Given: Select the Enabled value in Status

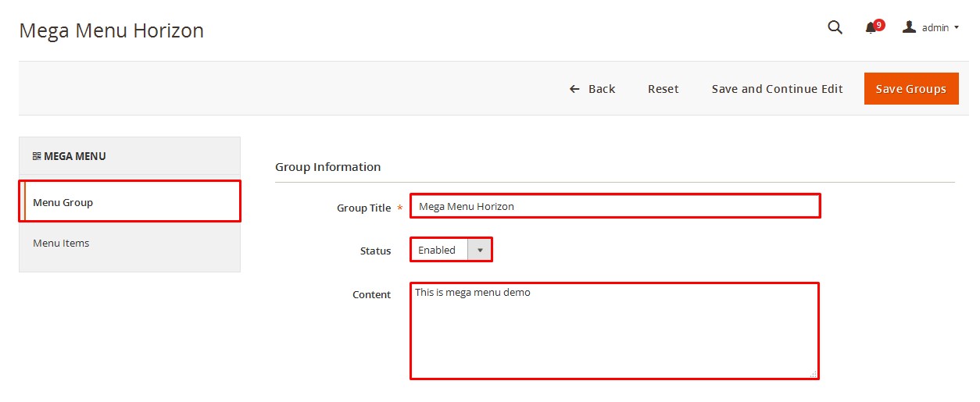Looking at the screenshot, I should (438, 250).
